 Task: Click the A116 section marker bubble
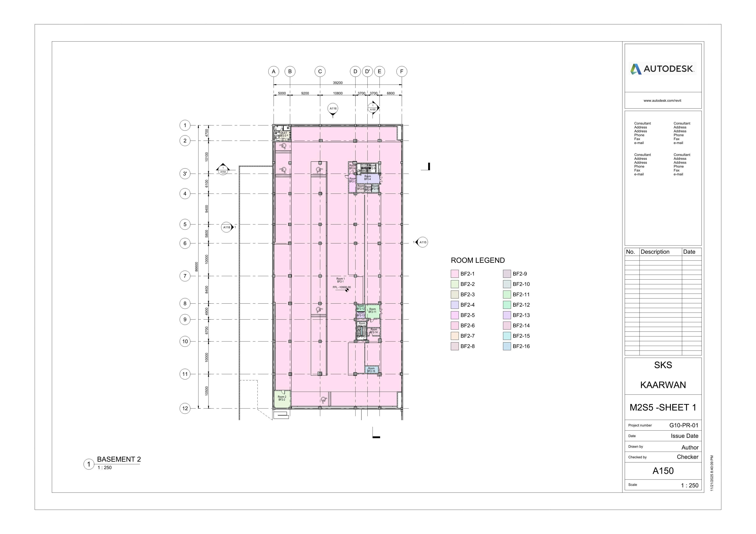tap(333, 109)
